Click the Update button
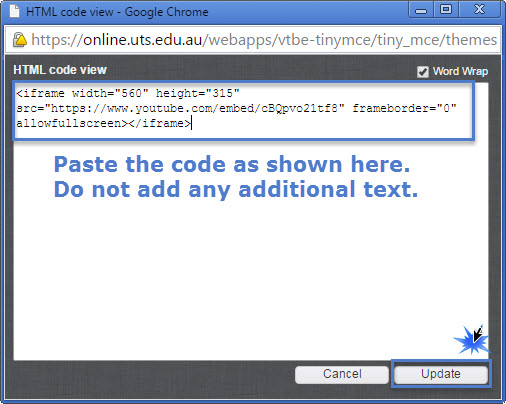Image resolution: width=506 pixels, height=404 pixels. pyautogui.click(x=441, y=374)
